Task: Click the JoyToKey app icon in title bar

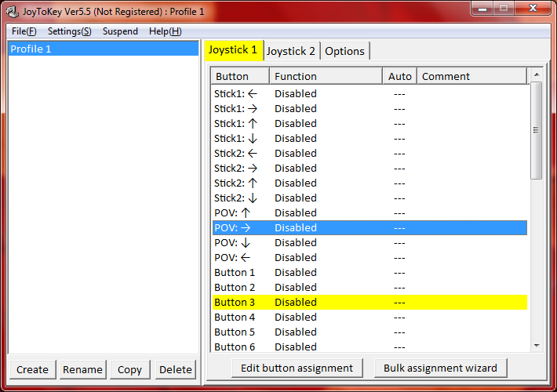Action: (x=13, y=12)
